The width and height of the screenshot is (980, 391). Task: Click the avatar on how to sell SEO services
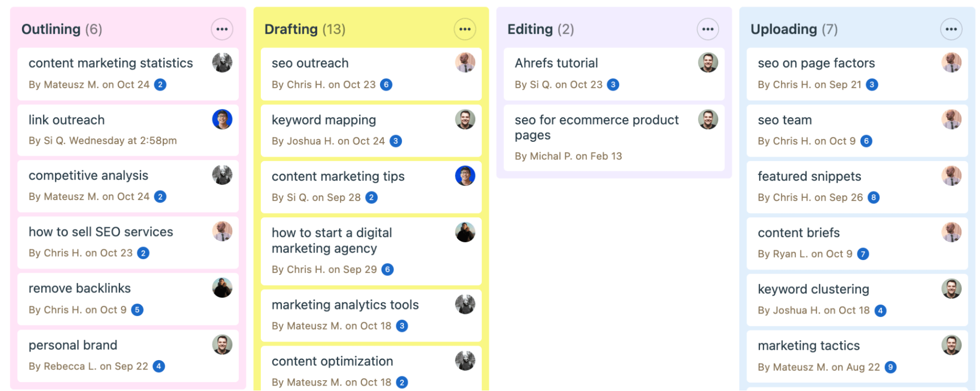[222, 232]
